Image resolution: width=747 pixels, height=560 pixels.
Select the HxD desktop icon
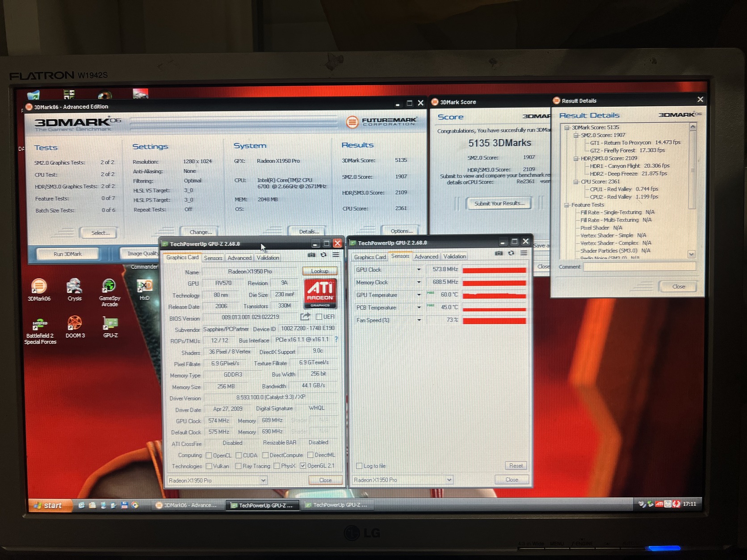(x=144, y=289)
